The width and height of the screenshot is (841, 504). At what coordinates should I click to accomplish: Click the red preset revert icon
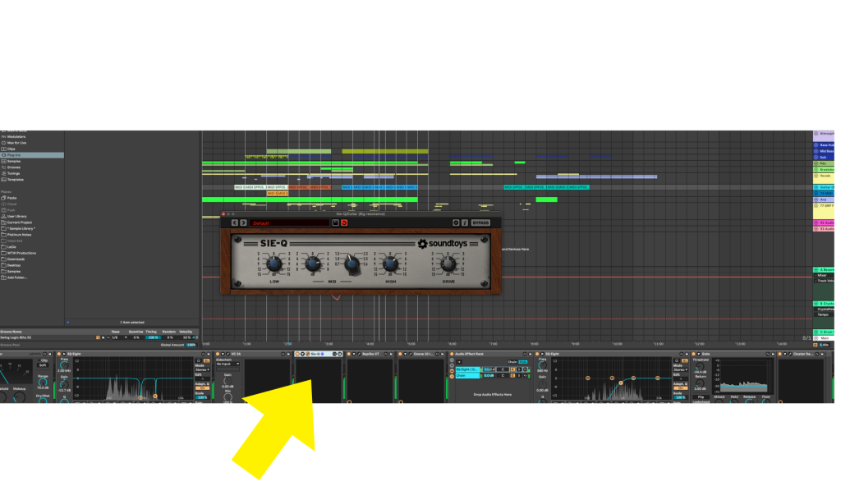344,222
